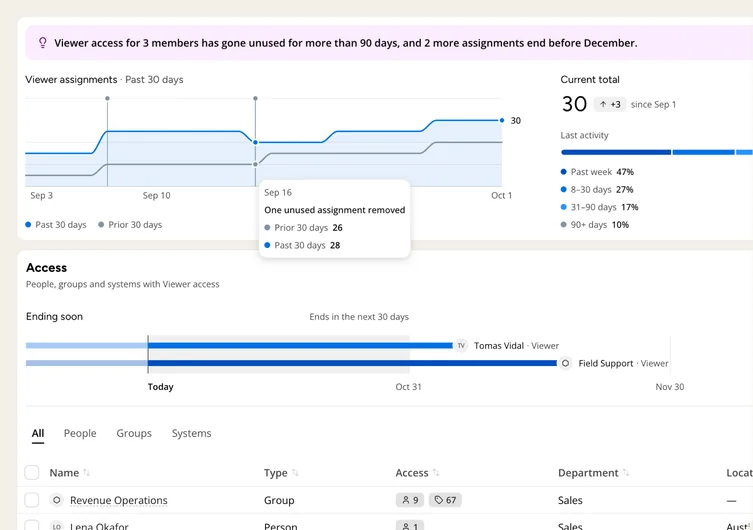Image resolution: width=753 pixels, height=530 pixels.
Task: Click the Today marker on the timeline
Action: point(148,354)
